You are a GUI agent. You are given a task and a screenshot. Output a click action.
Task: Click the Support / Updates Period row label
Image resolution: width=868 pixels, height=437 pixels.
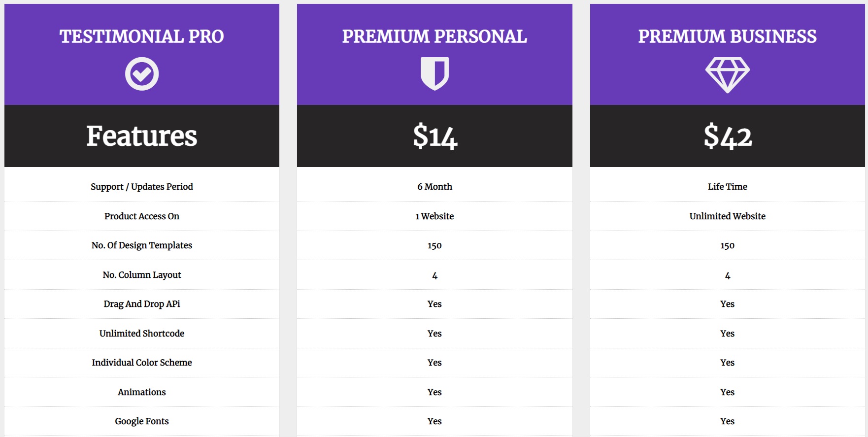(x=142, y=187)
